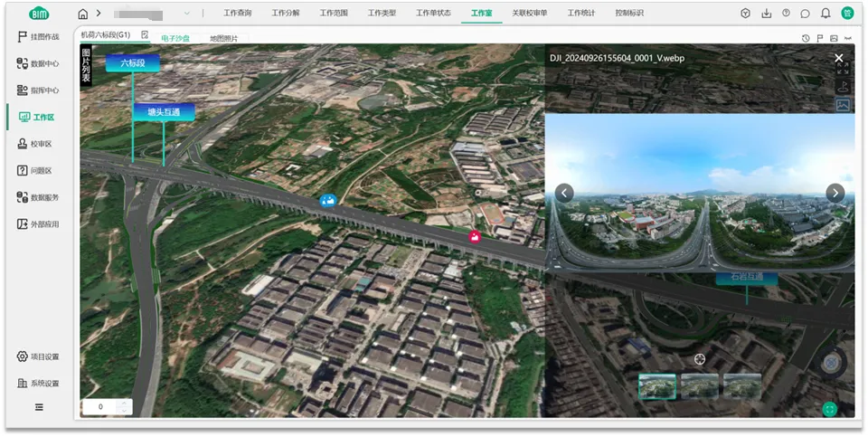Open the project dropdown chevron
This screenshot has width=868, height=437.
186,14
